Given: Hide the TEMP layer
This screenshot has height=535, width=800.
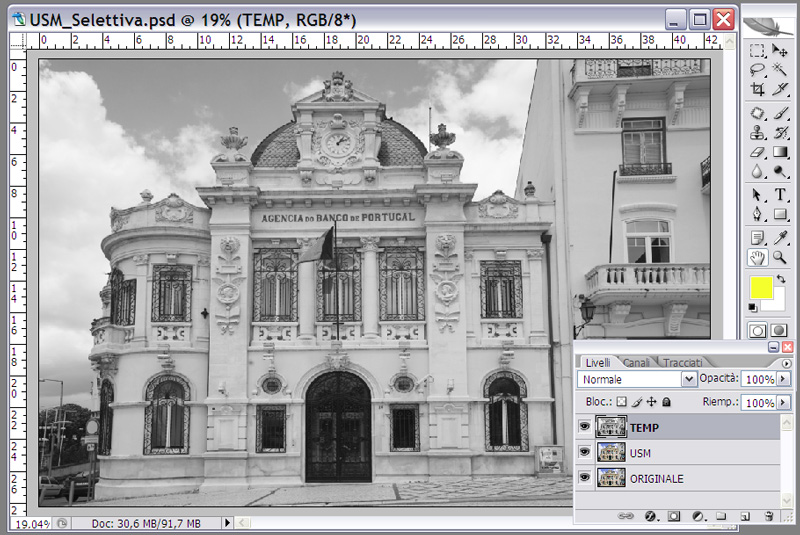Looking at the screenshot, I should click(585, 427).
